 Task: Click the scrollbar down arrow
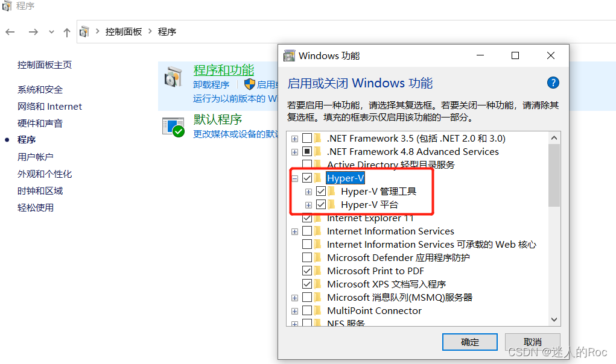pyautogui.click(x=554, y=319)
